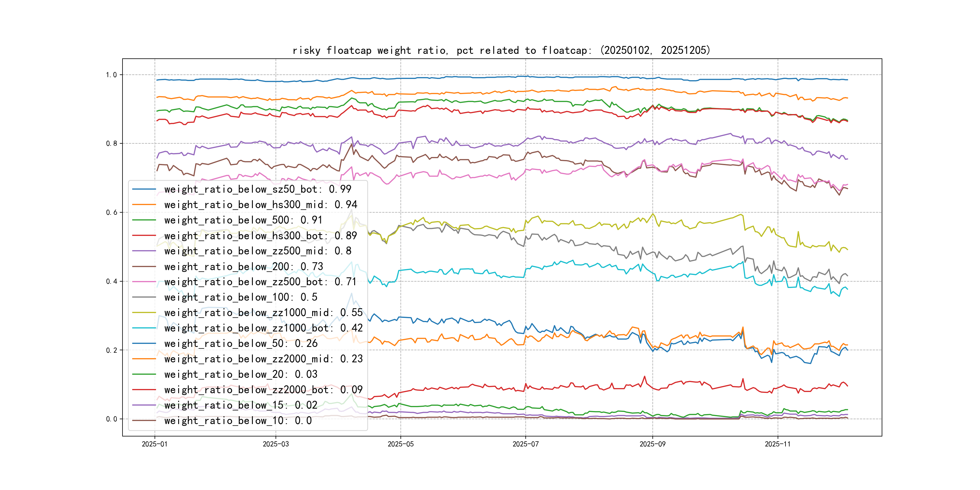Viewport: 980px width, 490px height.
Task: Click the weight_ratio_below_zz1000_bot legend label
Action: 263,328
